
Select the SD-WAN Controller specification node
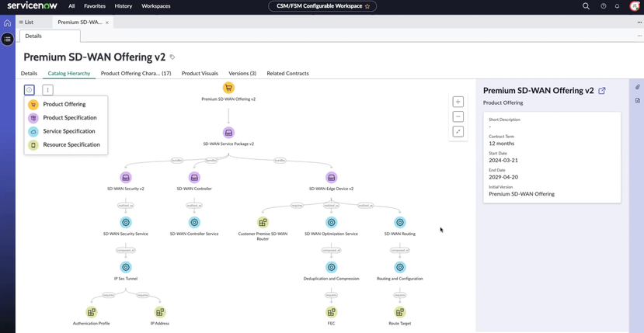pos(194,178)
